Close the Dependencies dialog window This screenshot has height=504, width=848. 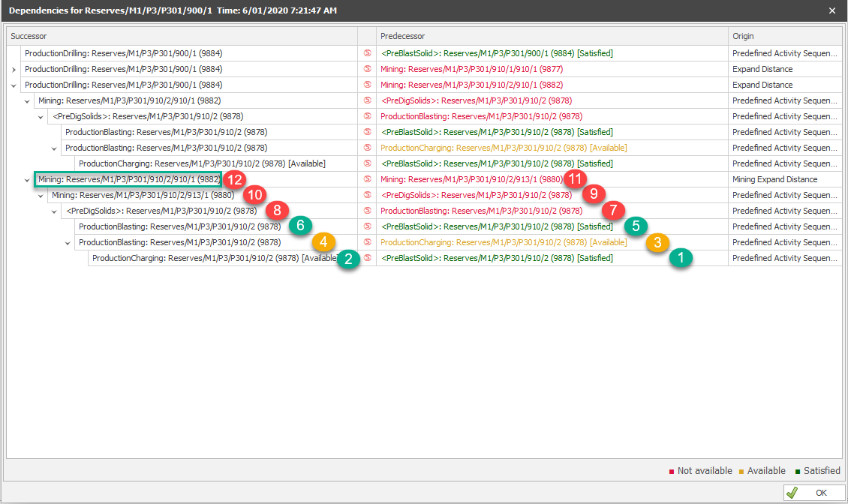coord(831,10)
